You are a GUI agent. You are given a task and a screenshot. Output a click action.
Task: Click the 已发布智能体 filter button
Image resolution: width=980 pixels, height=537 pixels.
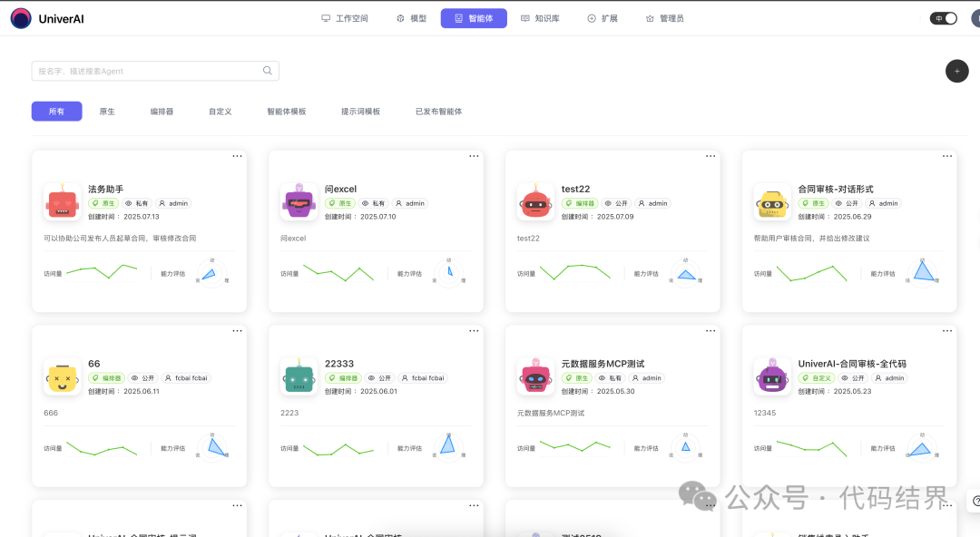pyautogui.click(x=438, y=112)
